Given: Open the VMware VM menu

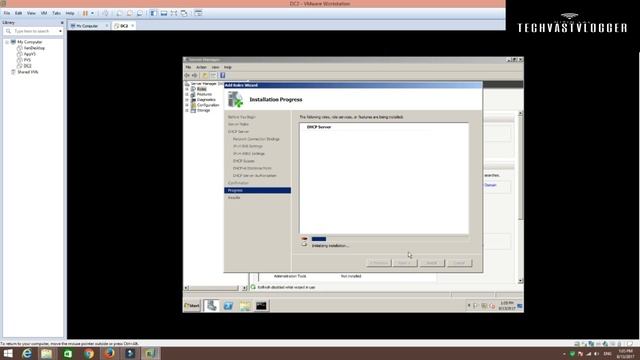Looking at the screenshot, I should click(x=44, y=13).
